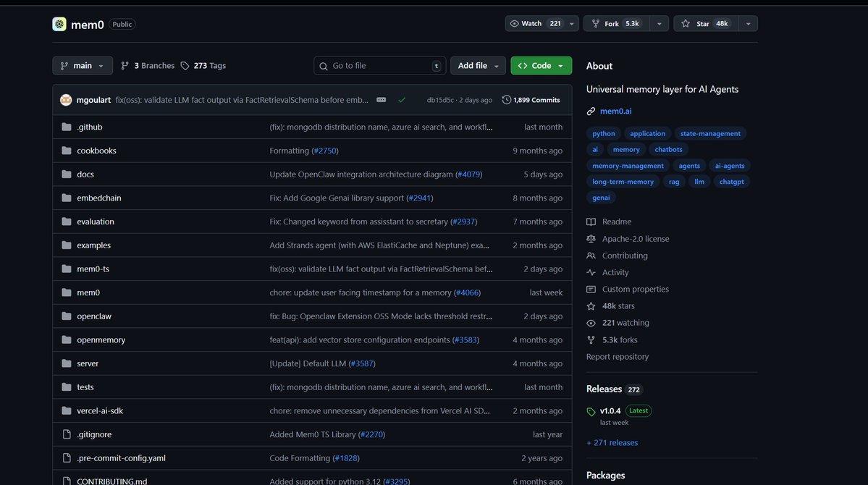Expand commit message ellipsis button
Screen dimensions: 868x485
(381, 100)
